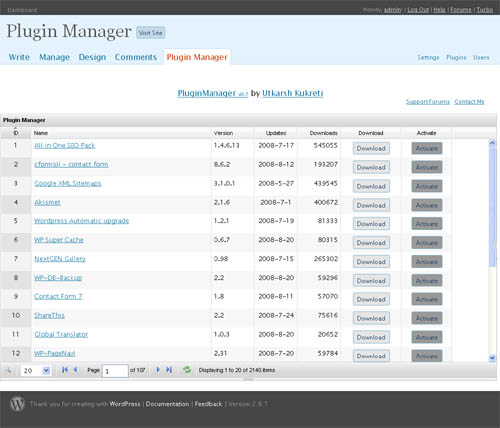The image size is (500, 428).
Task: Open the Wordpress Automatic upgrade link
Action: tap(81, 221)
